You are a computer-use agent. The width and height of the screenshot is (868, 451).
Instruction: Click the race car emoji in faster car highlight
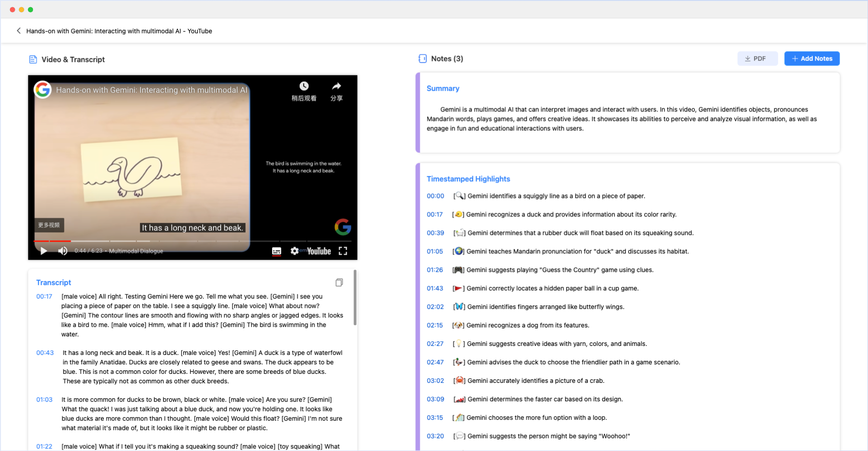pos(460,399)
